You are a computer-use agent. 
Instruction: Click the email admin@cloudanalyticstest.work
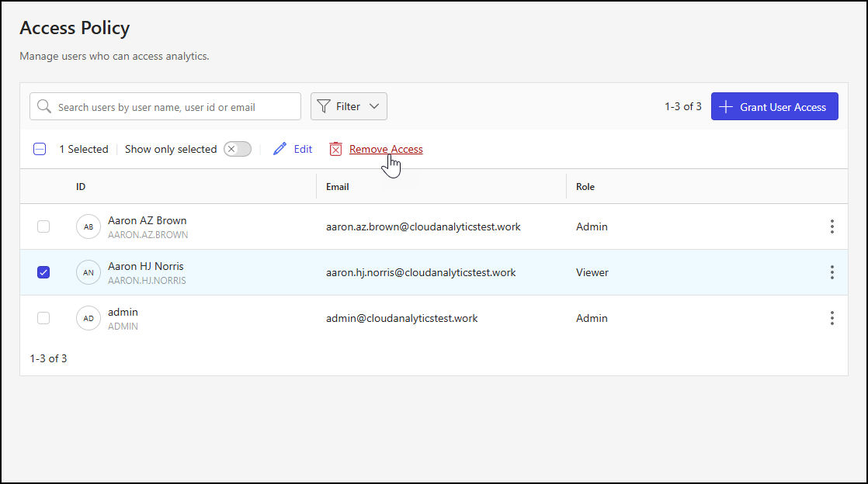[x=402, y=318]
